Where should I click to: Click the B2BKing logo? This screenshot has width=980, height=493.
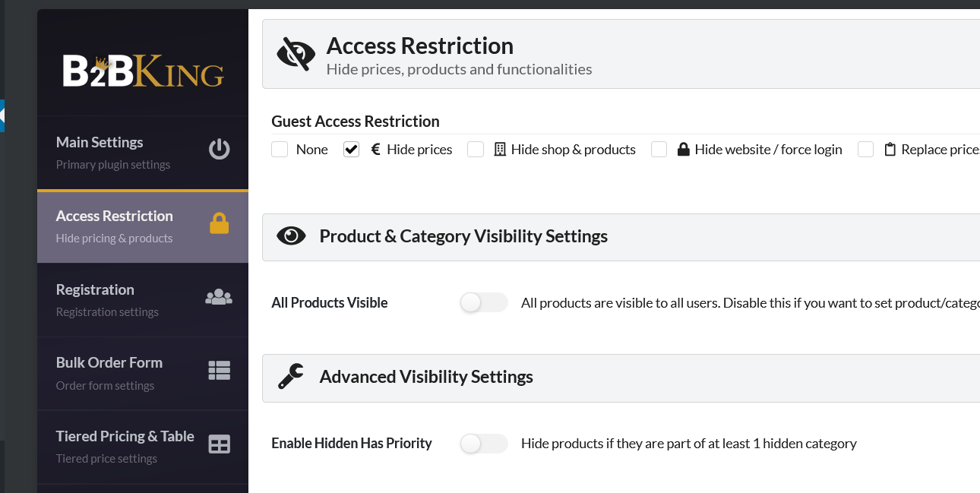pyautogui.click(x=142, y=68)
